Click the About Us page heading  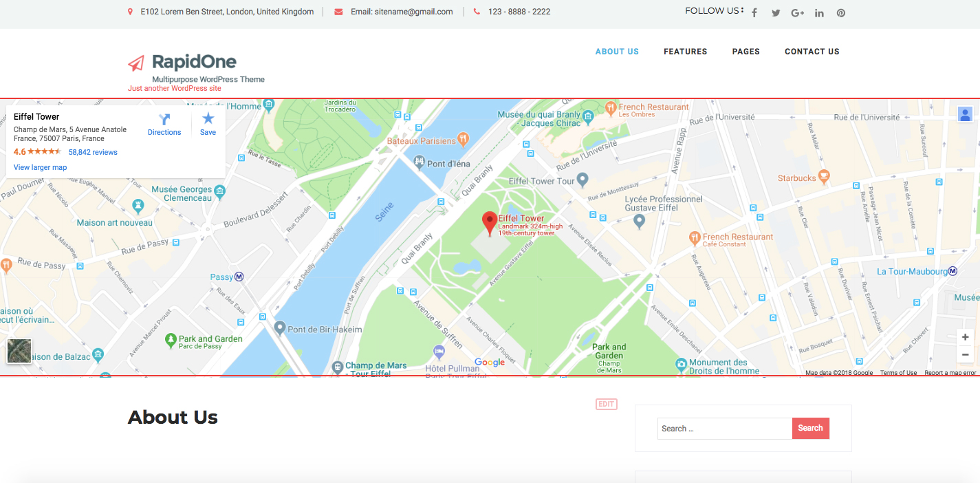point(173,417)
